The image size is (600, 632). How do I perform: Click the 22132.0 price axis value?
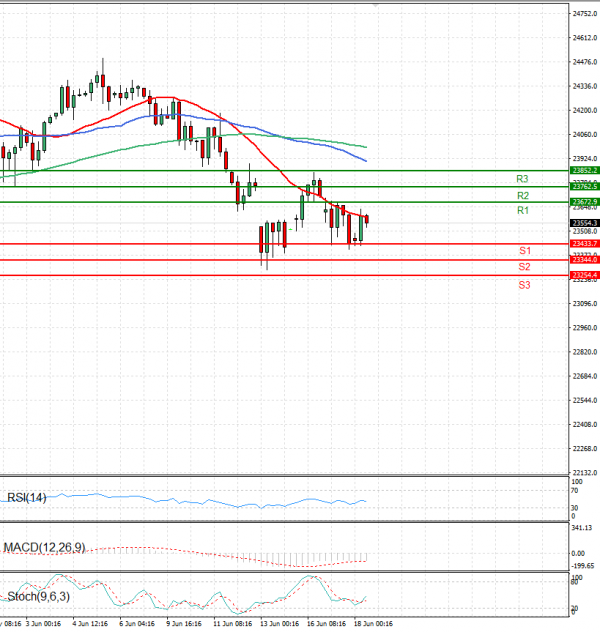pyautogui.click(x=585, y=473)
